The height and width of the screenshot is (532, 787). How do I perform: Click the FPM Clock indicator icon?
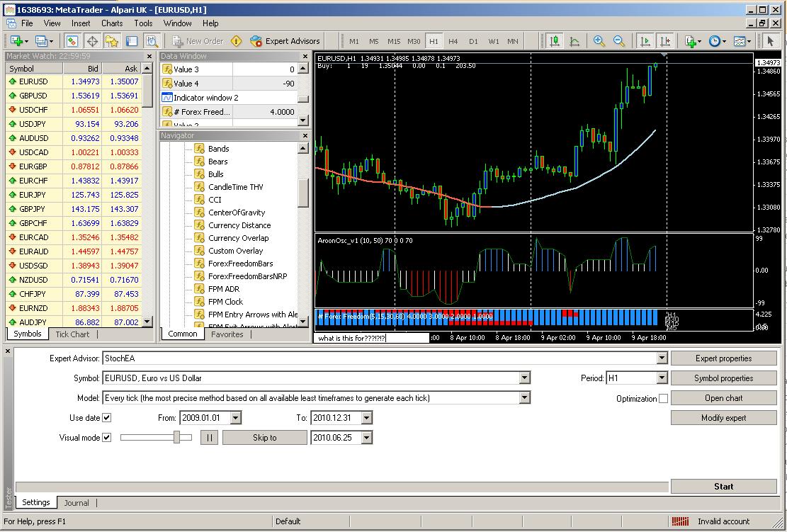pyautogui.click(x=199, y=302)
